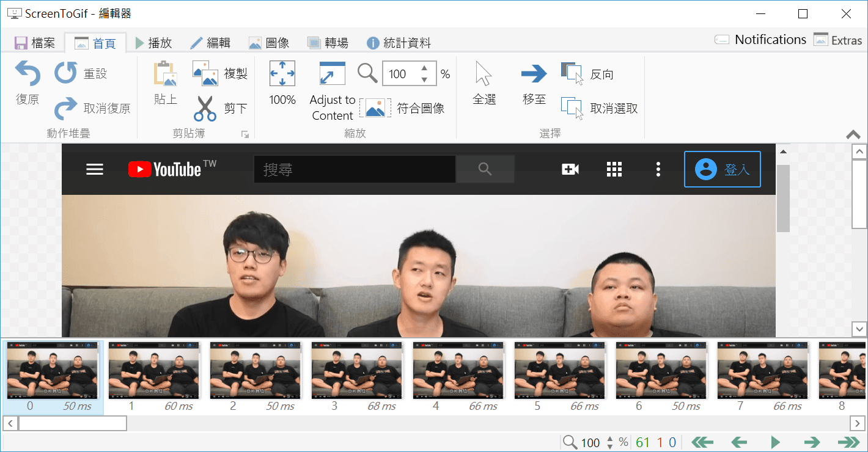Open the 編輯 tab

point(210,43)
